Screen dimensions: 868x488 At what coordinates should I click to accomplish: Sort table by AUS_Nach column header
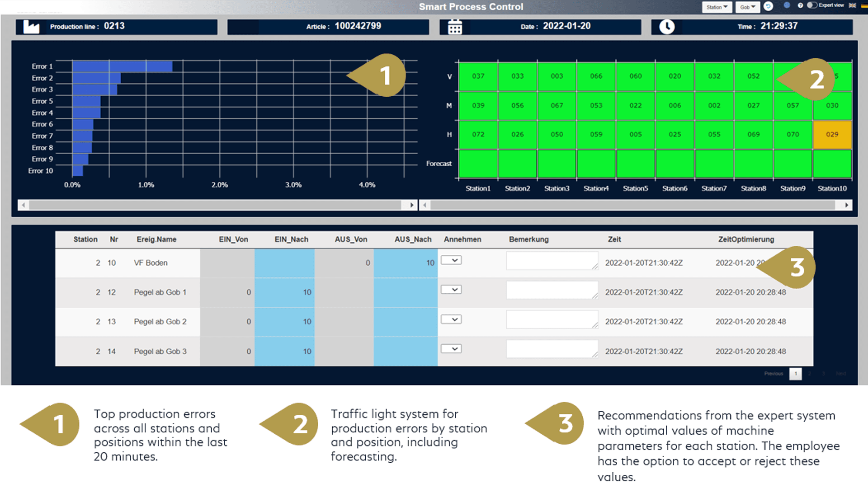pyautogui.click(x=413, y=239)
